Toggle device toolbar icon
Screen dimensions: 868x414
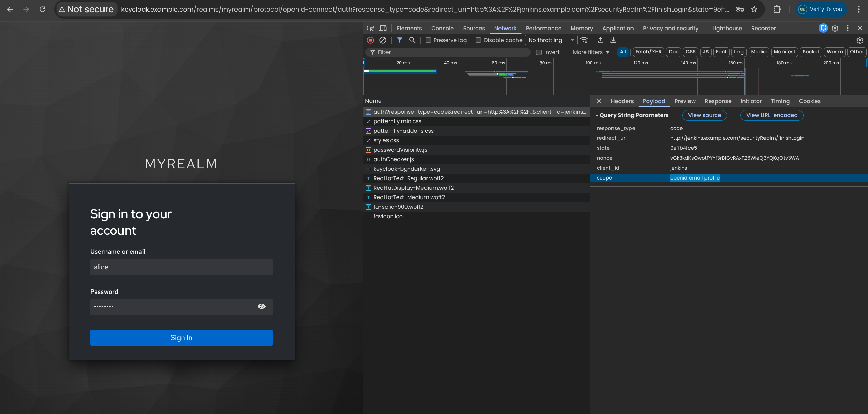(383, 28)
